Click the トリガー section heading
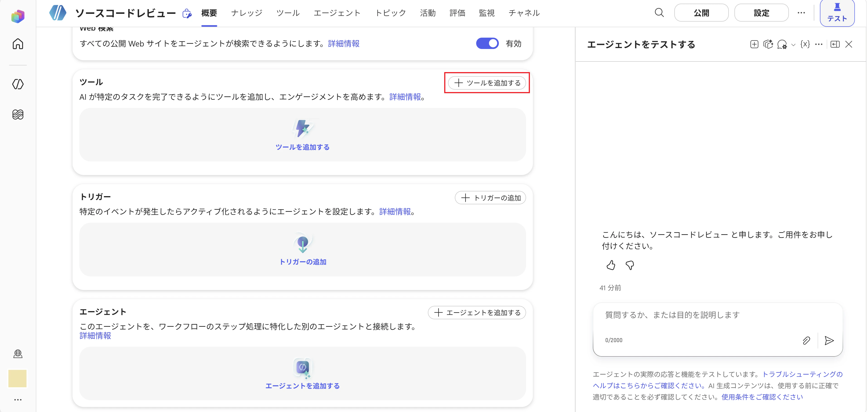 pyautogui.click(x=95, y=197)
